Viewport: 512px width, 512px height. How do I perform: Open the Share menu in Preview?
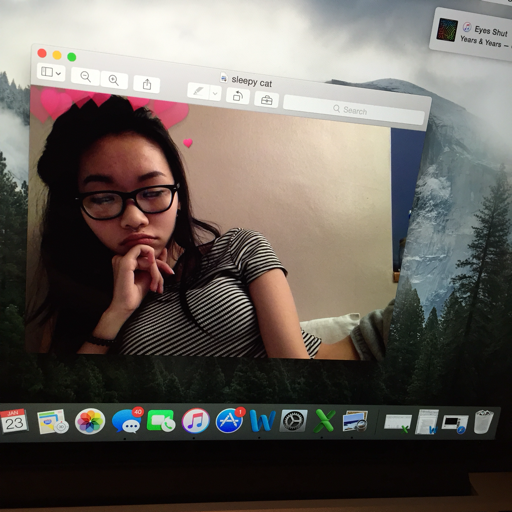coord(147,84)
